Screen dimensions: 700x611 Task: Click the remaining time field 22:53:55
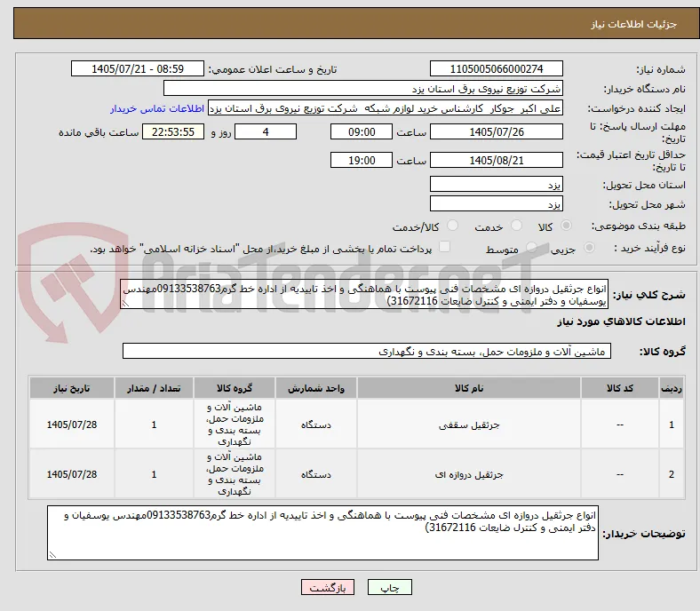pos(173,131)
